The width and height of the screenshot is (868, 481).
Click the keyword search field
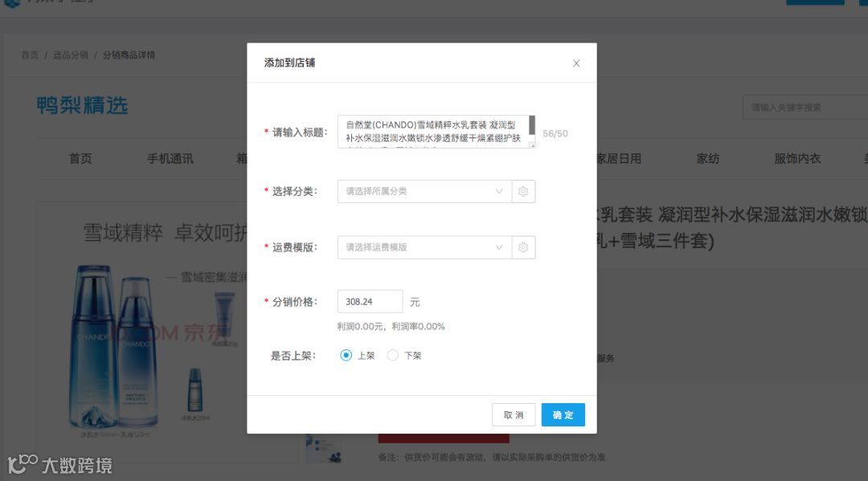click(805, 108)
